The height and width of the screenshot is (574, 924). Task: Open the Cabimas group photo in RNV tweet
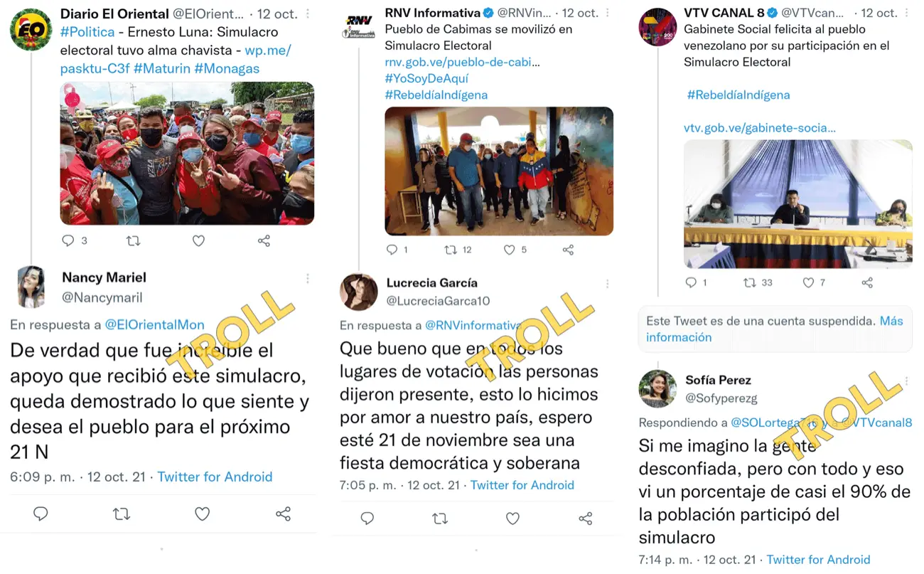click(x=499, y=171)
